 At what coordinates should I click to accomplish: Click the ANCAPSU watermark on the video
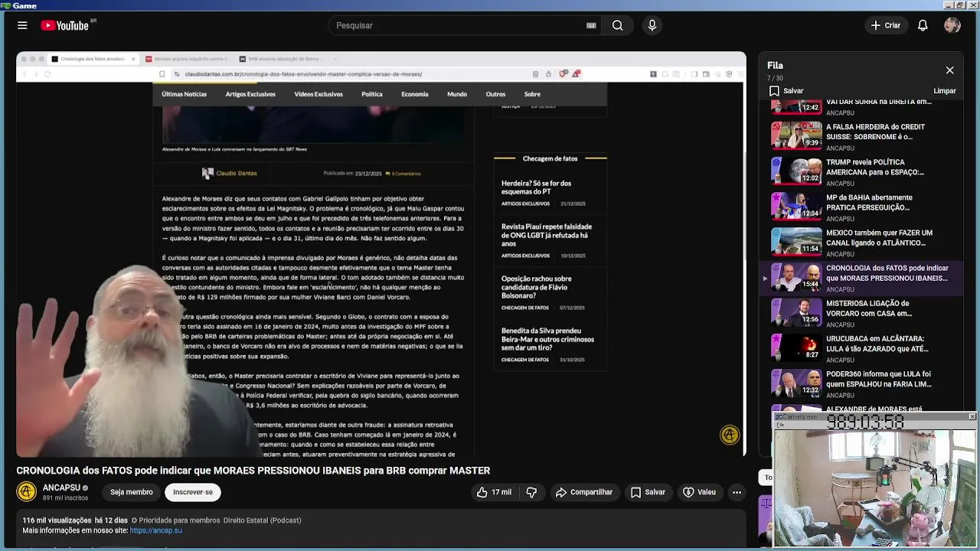[x=730, y=435]
